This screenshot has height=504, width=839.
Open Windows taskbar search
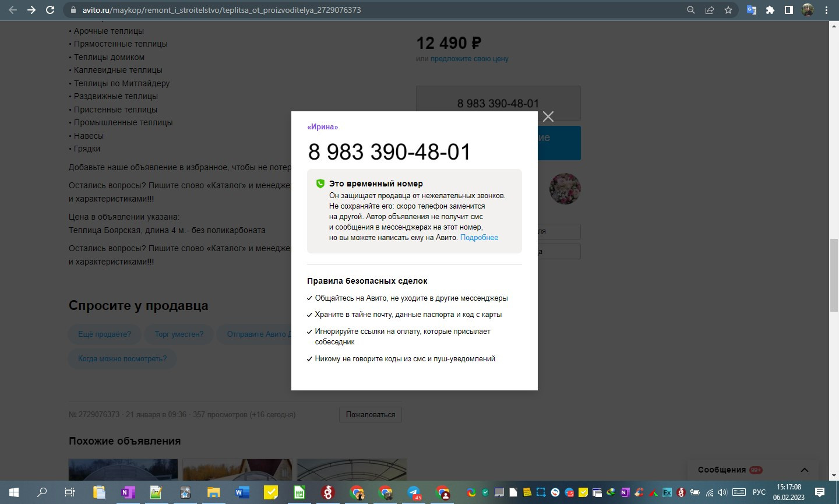click(42, 492)
